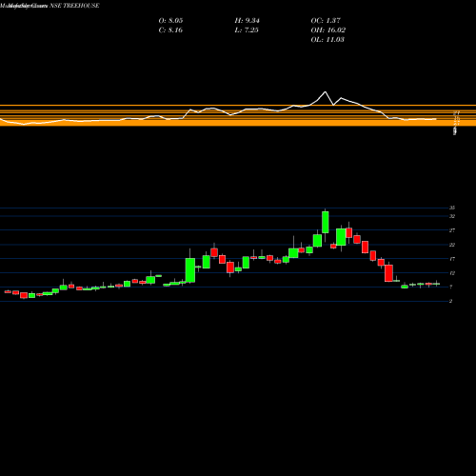Click the price axis label 2
Image resolution: width=476 pixels, height=476 pixels.
coord(450,301)
